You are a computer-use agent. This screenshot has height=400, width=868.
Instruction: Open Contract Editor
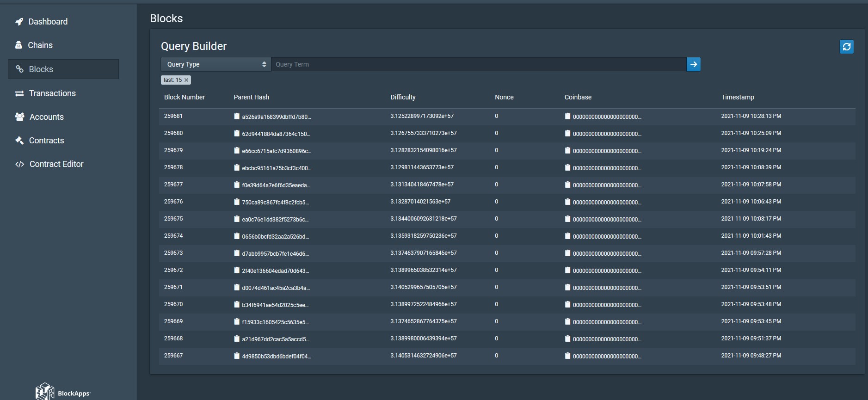[x=56, y=164]
